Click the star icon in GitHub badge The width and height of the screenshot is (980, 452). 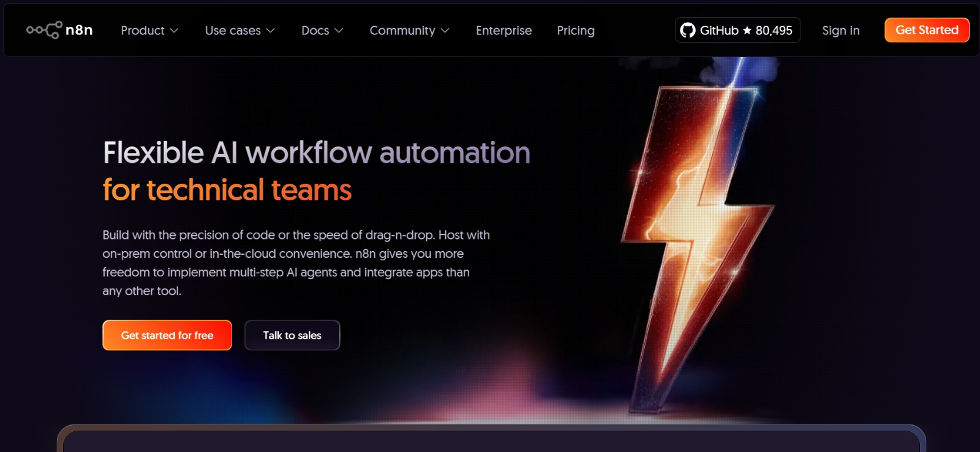click(x=747, y=31)
